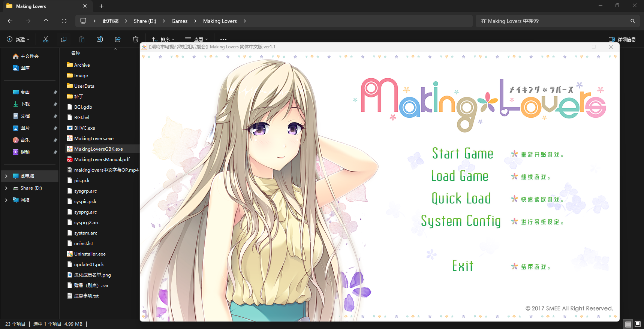This screenshot has width=644, height=329.
Task: Click Share (D:) breadcrumb segment
Action: 145,21
